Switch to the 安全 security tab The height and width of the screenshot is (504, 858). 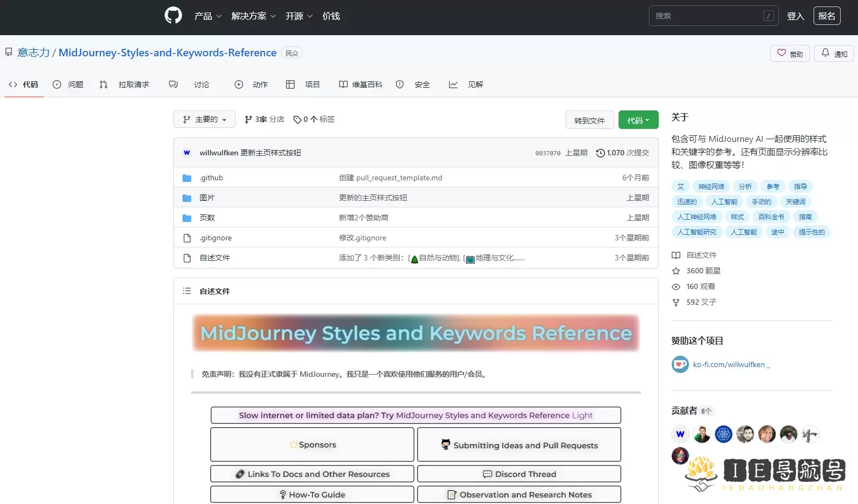click(413, 84)
